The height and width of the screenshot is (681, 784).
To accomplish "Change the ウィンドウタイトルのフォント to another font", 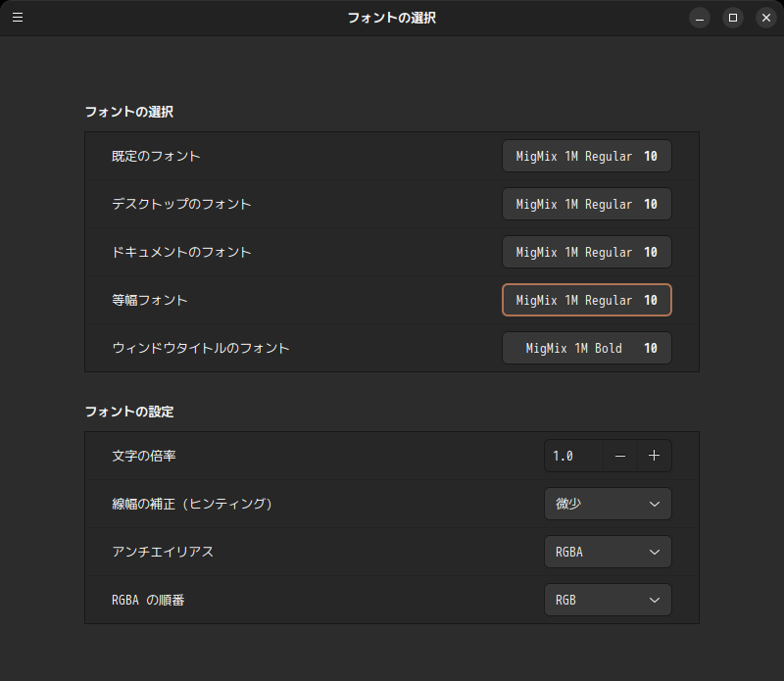I will 586,348.
